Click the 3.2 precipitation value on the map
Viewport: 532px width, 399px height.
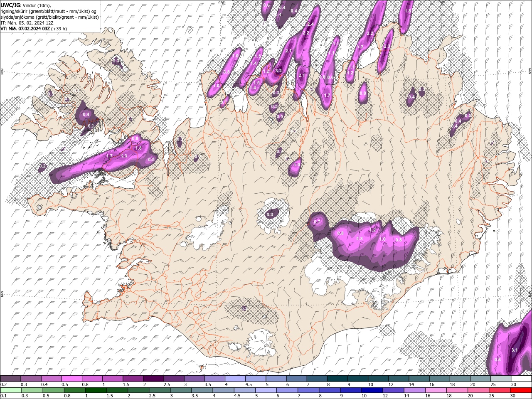(x=278, y=71)
